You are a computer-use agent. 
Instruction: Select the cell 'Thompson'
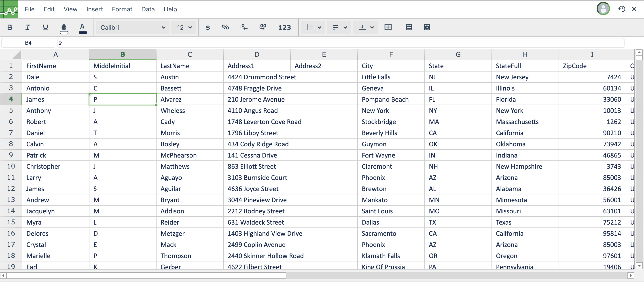(190, 256)
